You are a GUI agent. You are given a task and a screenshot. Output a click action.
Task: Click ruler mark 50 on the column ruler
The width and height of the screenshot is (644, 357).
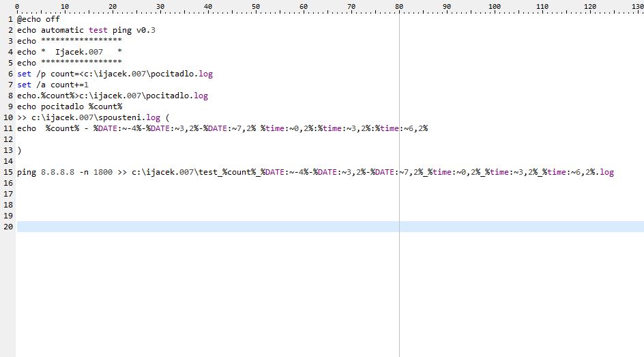[255, 6]
